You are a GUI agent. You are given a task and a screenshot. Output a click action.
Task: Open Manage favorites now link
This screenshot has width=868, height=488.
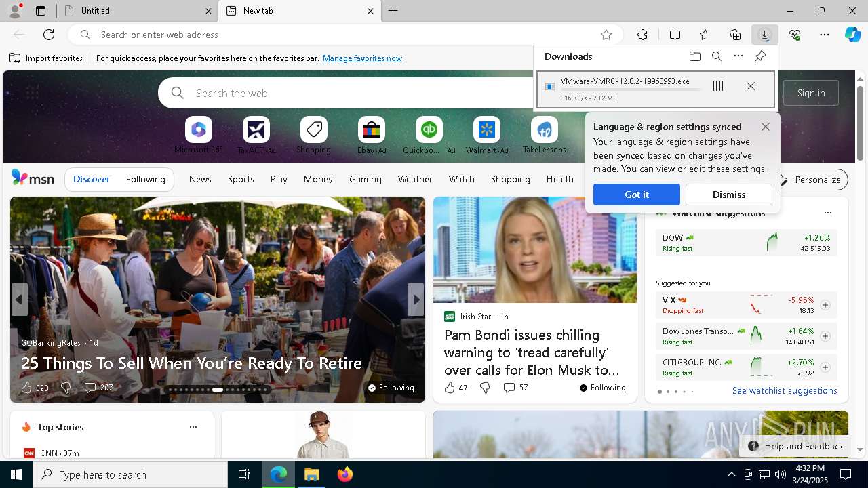coord(362,58)
